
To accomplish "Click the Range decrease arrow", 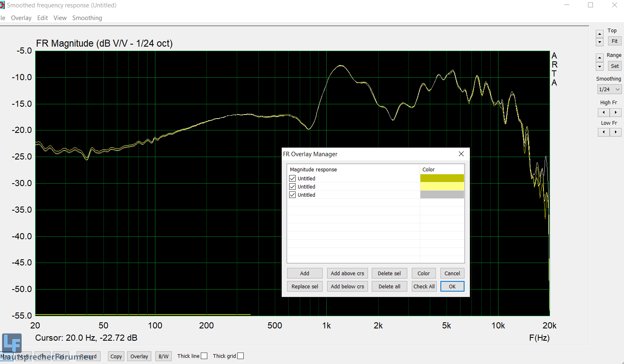I will [x=599, y=67].
